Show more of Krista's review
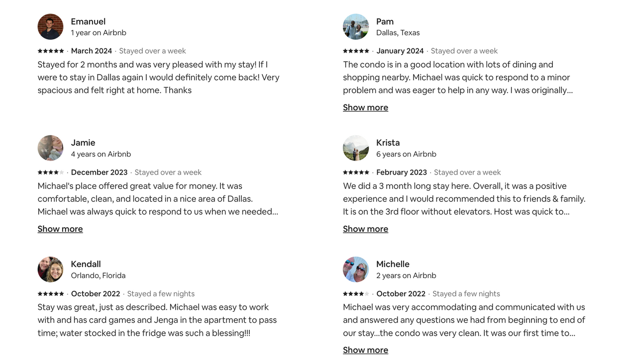 tap(365, 229)
